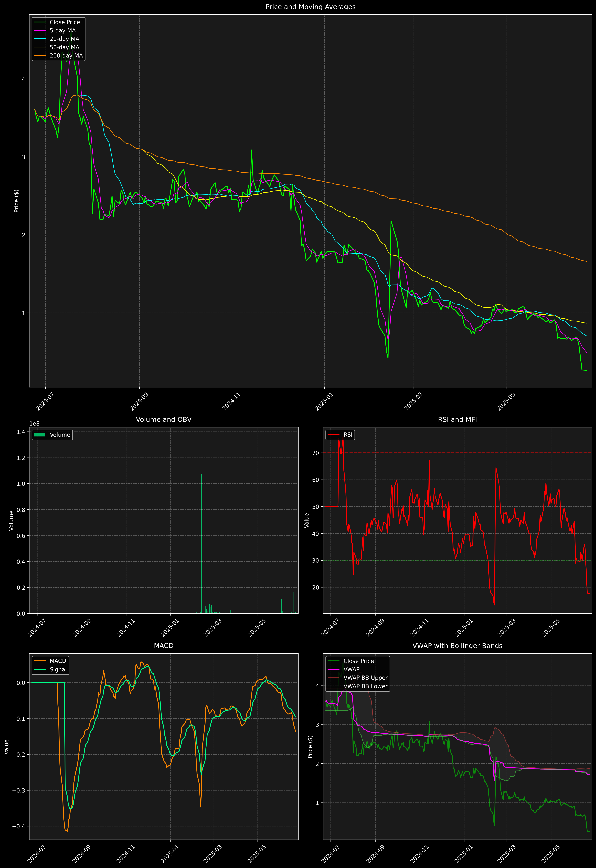Viewport: 596px width, 868px height.
Task: Click the '50' tick on the RSI axis
Action: point(316,507)
